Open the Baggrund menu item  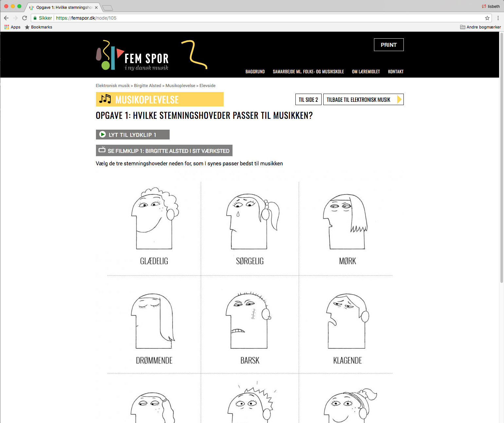(x=255, y=71)
